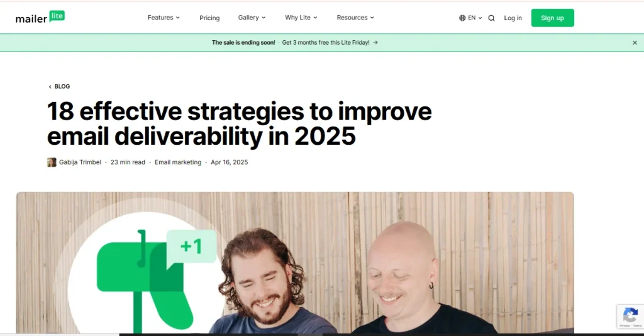Screen dimensions: 644x336
Task: Click the article hero image
Action: pyautogui.click(x=295, y=263)
